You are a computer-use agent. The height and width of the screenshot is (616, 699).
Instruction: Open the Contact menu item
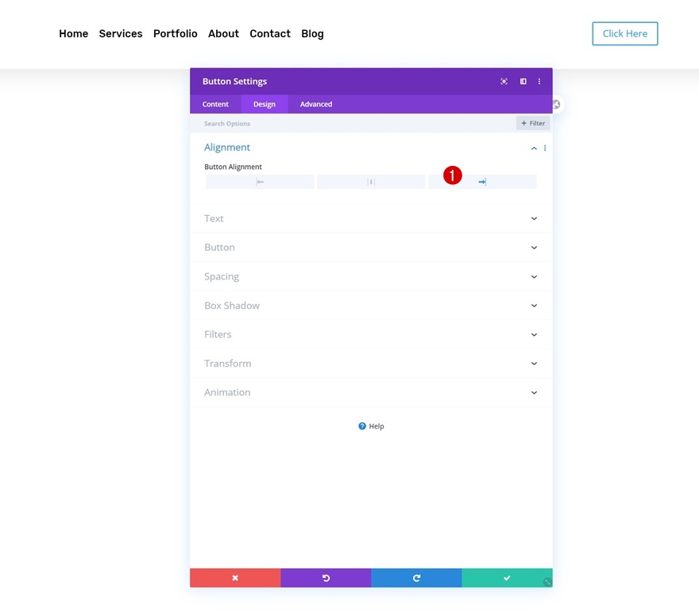(270, 34)
